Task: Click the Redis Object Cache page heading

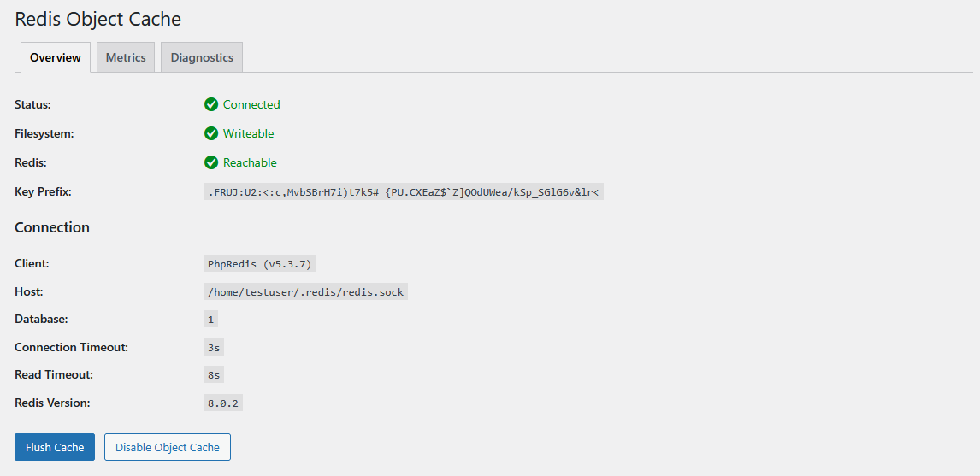Action: pos(98,19)
